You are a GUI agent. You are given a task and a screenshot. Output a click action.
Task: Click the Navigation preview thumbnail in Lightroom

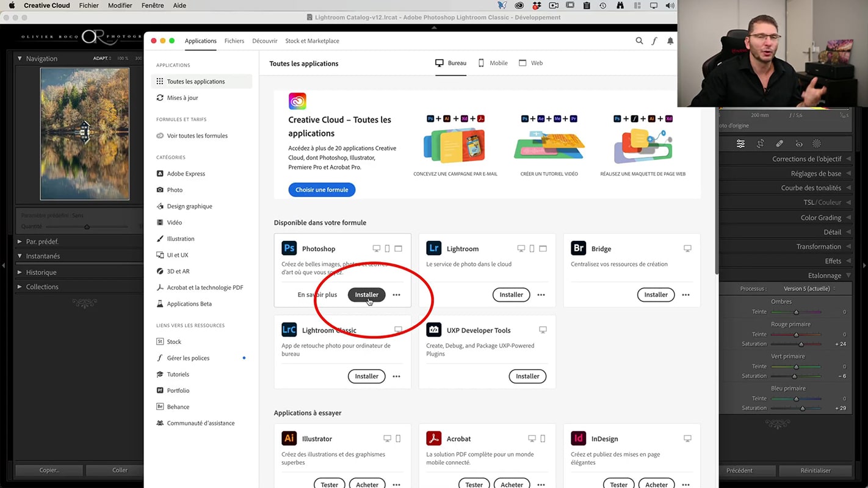coord(85,134)
